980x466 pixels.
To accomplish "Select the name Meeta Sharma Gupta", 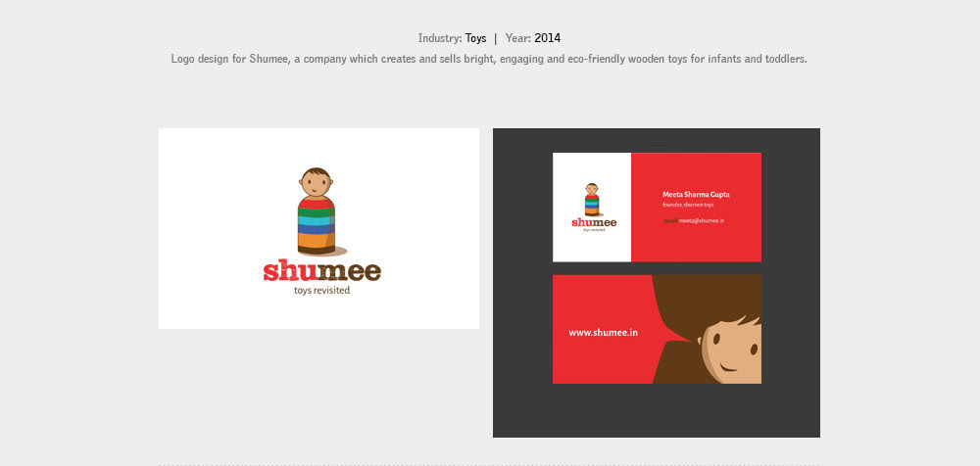I will tap(696, 194).
